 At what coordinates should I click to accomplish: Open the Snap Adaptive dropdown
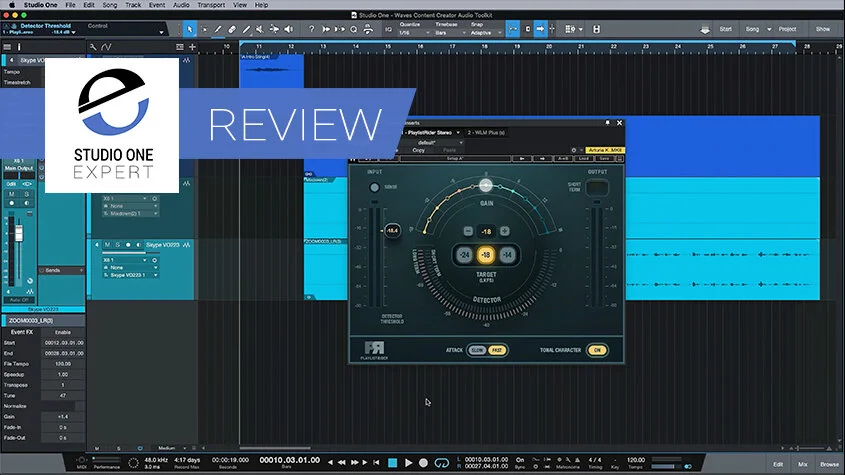pyautogui.click(x=486, y=33)
